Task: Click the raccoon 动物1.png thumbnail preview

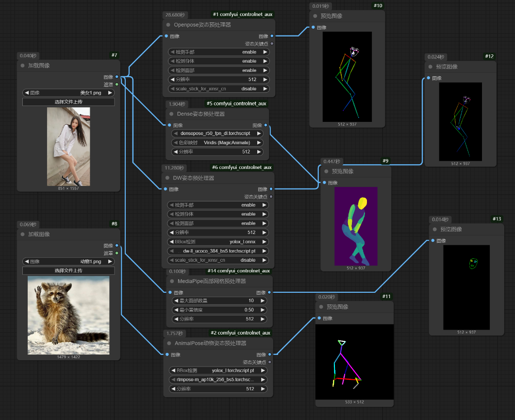Action: [68, 315]
